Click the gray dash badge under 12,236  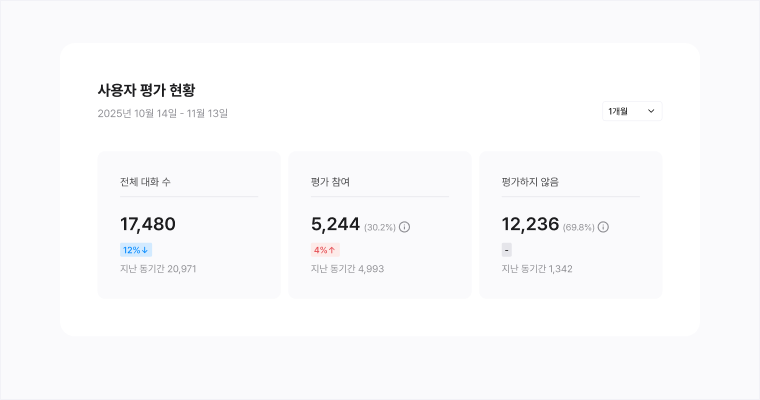click(x=507, y=250)
